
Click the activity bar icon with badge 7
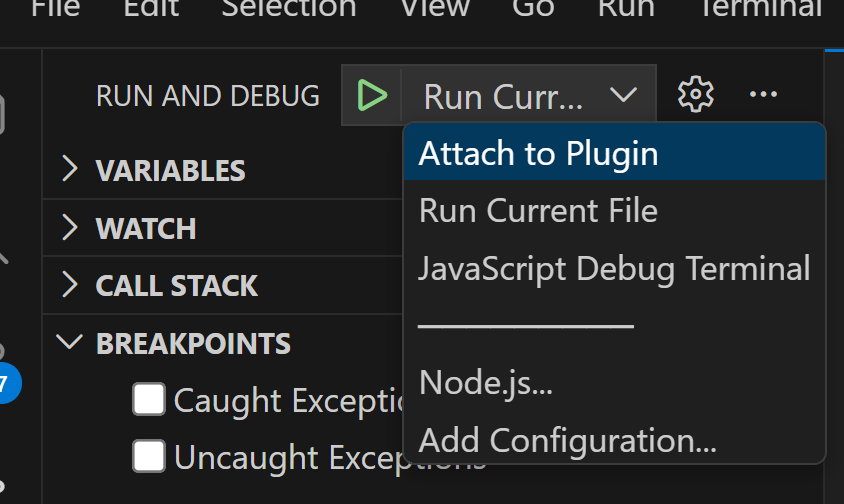8,383
